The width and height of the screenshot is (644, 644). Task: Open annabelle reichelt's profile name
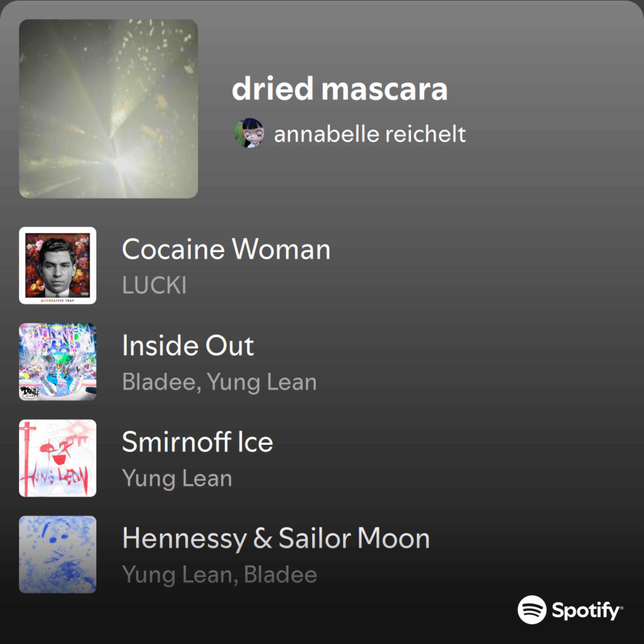[370, 134]
